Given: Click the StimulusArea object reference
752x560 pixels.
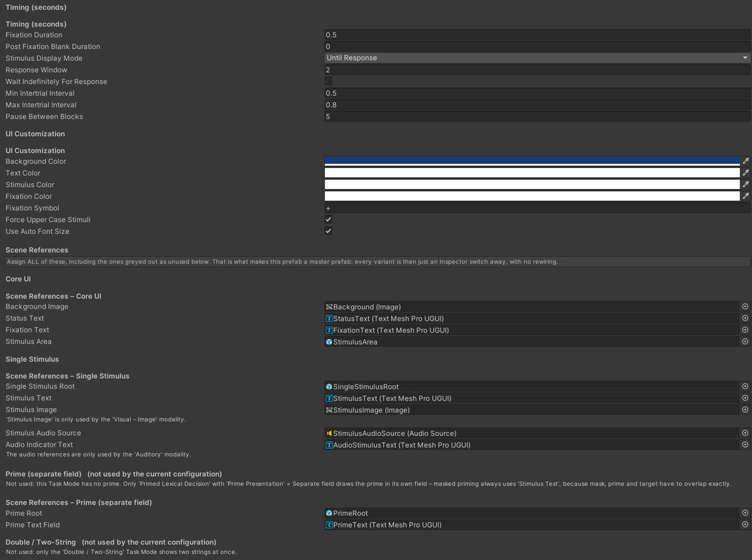Looking at the screenshot, I should (532, 342).
